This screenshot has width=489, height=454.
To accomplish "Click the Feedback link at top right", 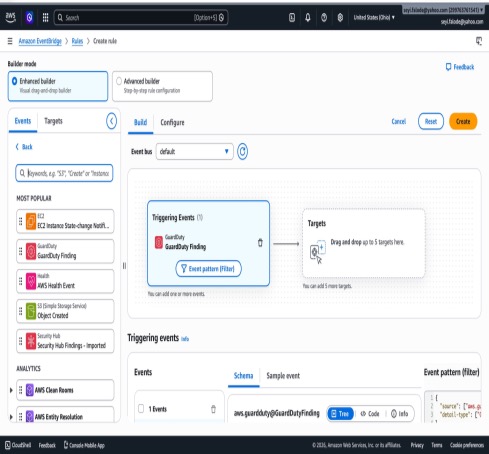I will point(460,67).
